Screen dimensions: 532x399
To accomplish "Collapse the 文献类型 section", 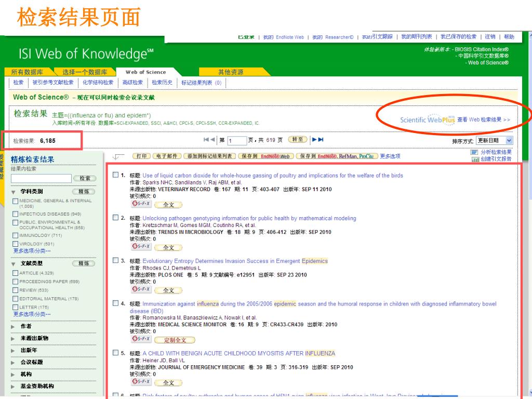I will tap(13, 264).
